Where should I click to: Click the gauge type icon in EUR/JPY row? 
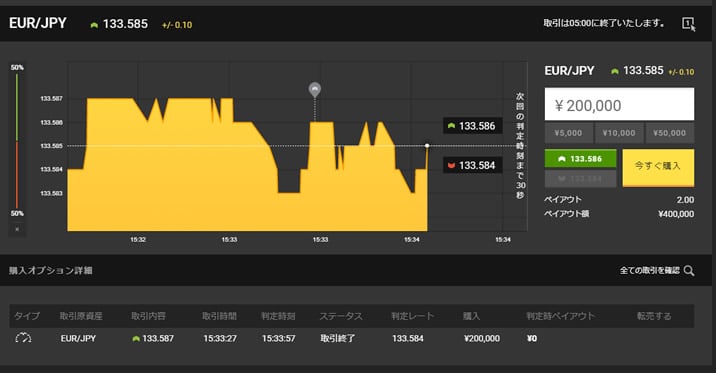23,338
